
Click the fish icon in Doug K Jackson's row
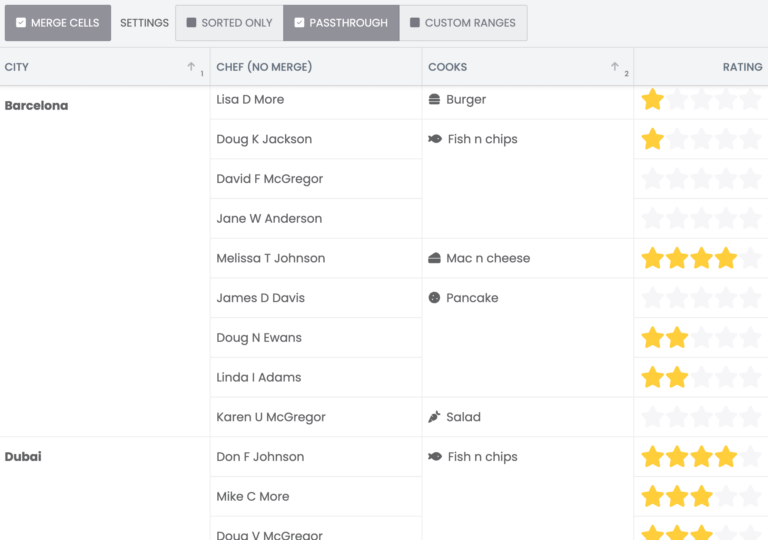click(435, 139)
